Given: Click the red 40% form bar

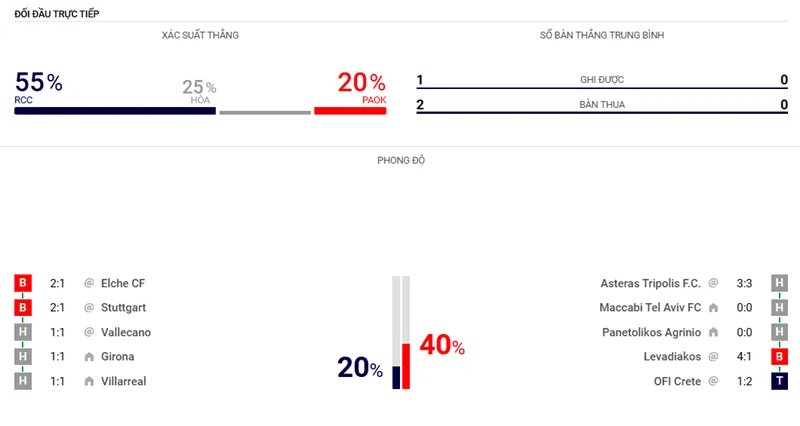Looking at the screenshot, I should [x=406, y=366].
